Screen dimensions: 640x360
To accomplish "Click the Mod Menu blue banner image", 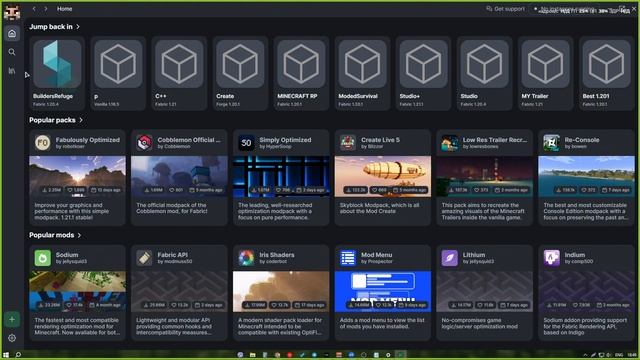I will (382, 291).
